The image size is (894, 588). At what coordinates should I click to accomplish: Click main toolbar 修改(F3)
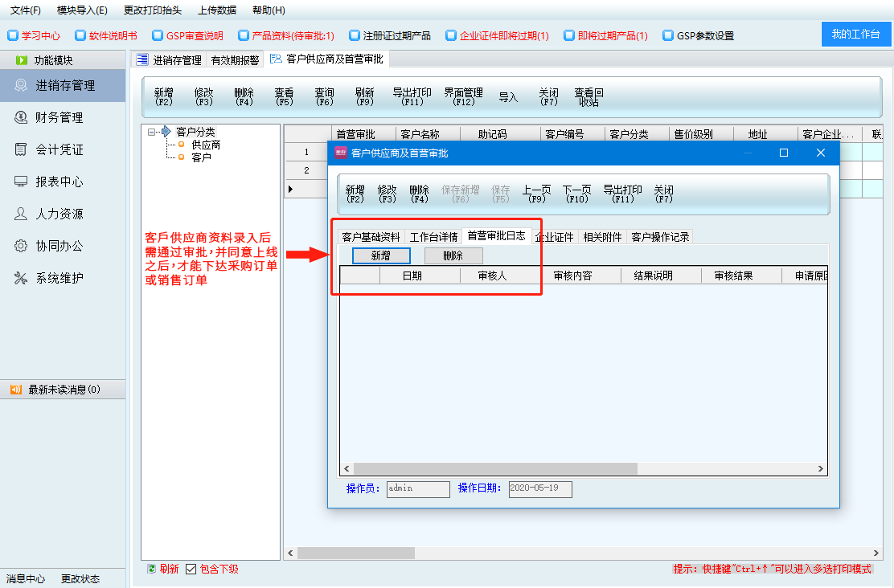click(203, 97)
